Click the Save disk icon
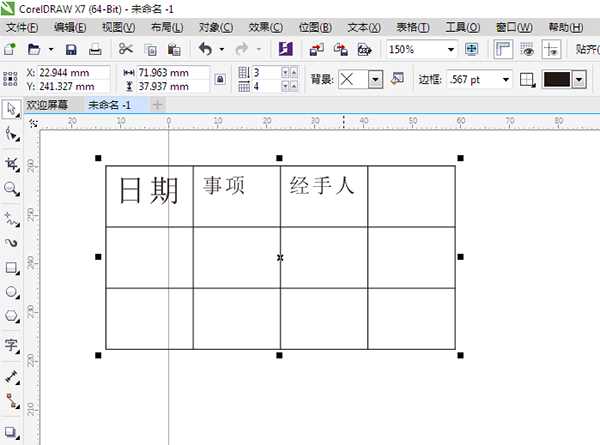 tap(71, 49)
